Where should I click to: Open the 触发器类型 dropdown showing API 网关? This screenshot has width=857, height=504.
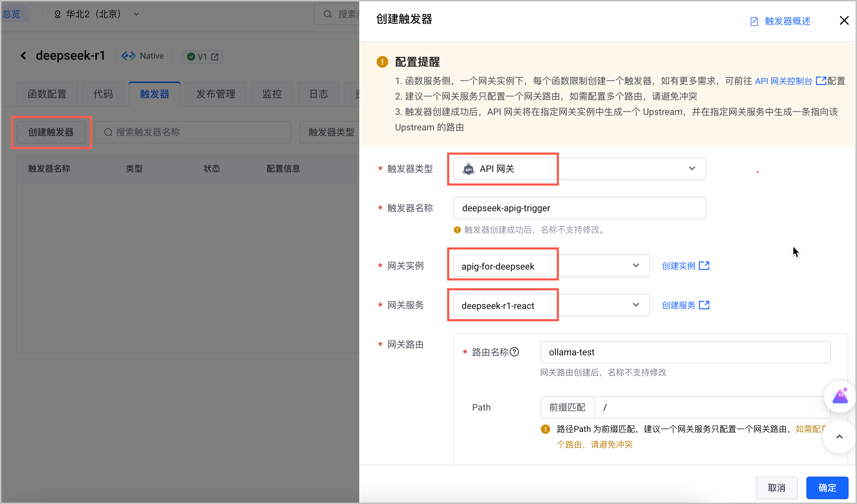click(x=579, y=169)
